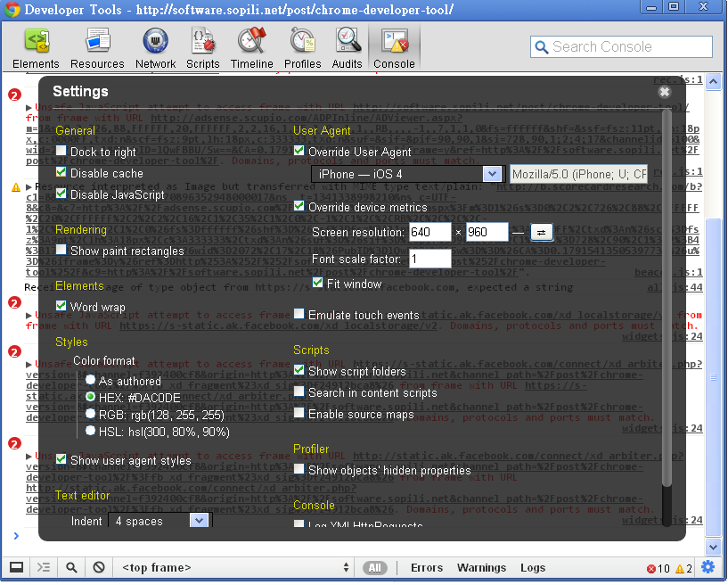Click the Font scale factor field
The image size is (728, 585).
pyautogui.click(x=430, y=259)
